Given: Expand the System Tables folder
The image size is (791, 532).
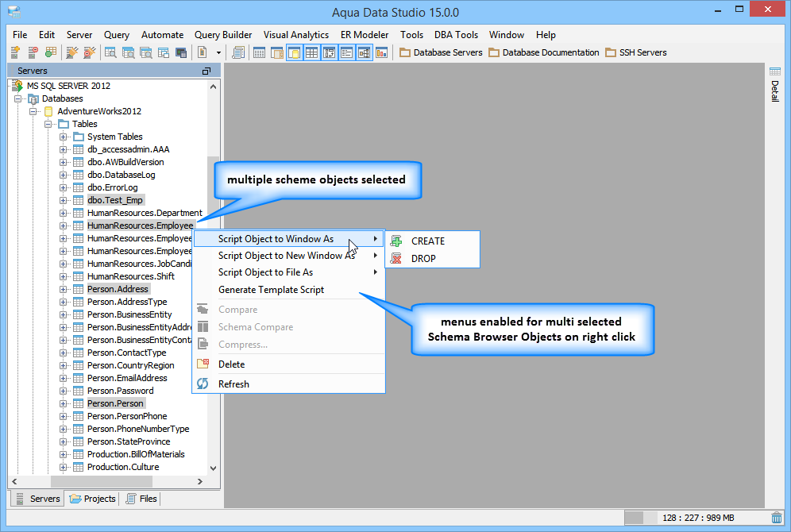Looking at the screenshot, I should pos(64,137).
